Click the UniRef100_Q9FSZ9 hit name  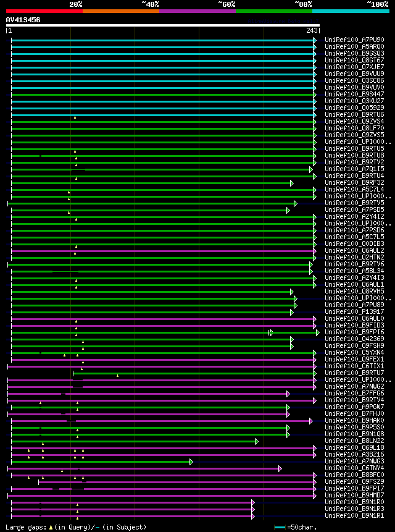354,481
